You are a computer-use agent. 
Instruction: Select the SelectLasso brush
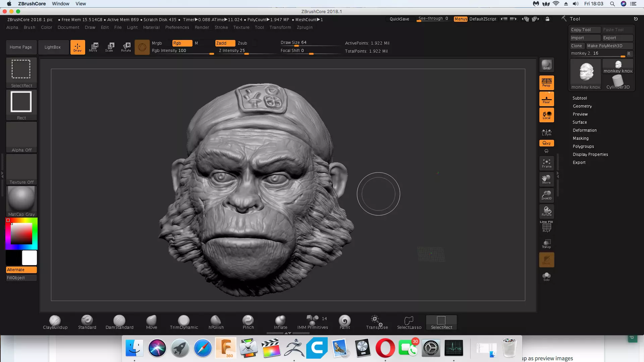pyautogui.click(x=409, y=322)
